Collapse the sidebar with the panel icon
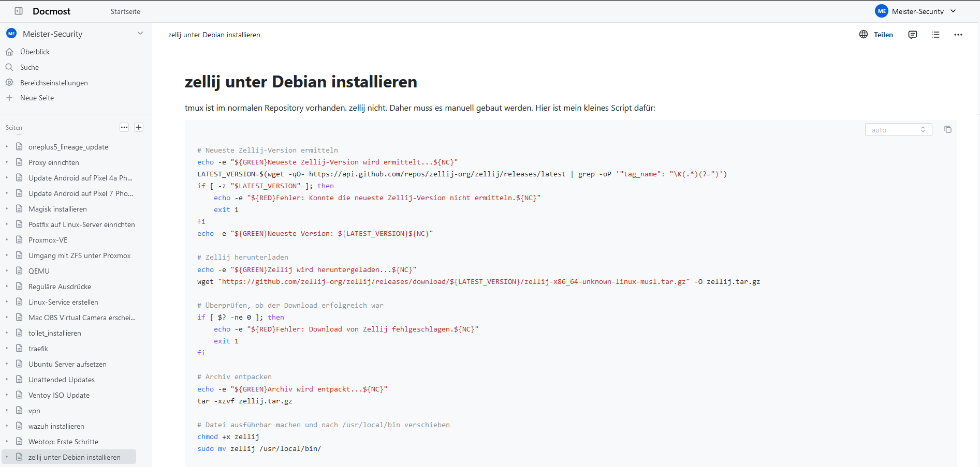The height and width of the screenshot is (467, 980). pyautogui.click(x=19, y=10)
